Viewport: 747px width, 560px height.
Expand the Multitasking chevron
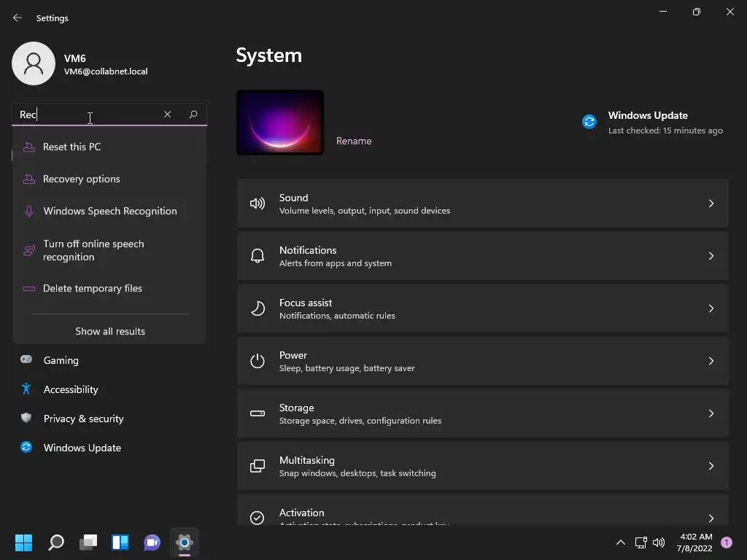711,466
